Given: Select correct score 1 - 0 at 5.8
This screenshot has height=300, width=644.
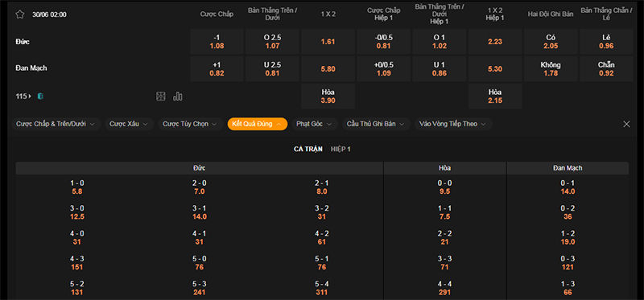Looking at the screenshot, I should click(76, 187).
